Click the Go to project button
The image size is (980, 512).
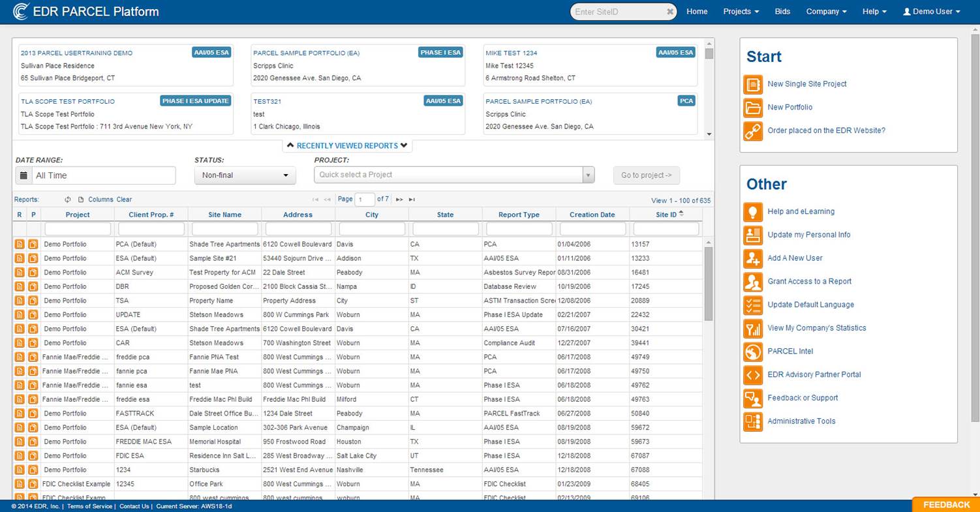(x=647, y=175)
